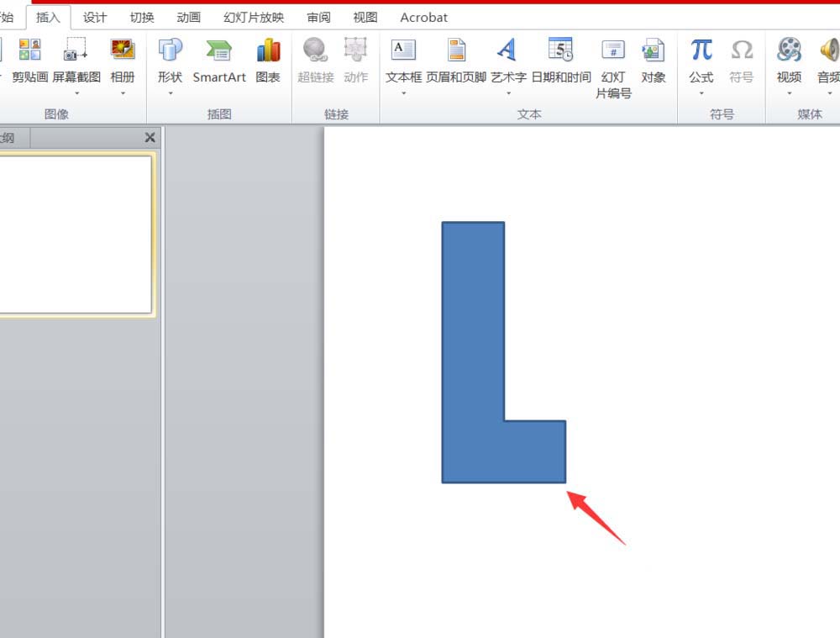840x638 pixels.
Task: Open the Acrobat tab
Action: point(423,18)
